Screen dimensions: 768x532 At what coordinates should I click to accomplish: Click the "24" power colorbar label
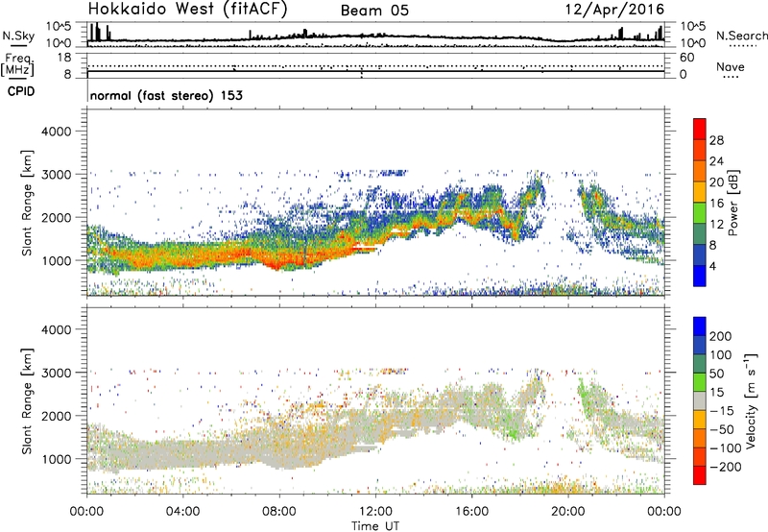(x=716, y=161)
